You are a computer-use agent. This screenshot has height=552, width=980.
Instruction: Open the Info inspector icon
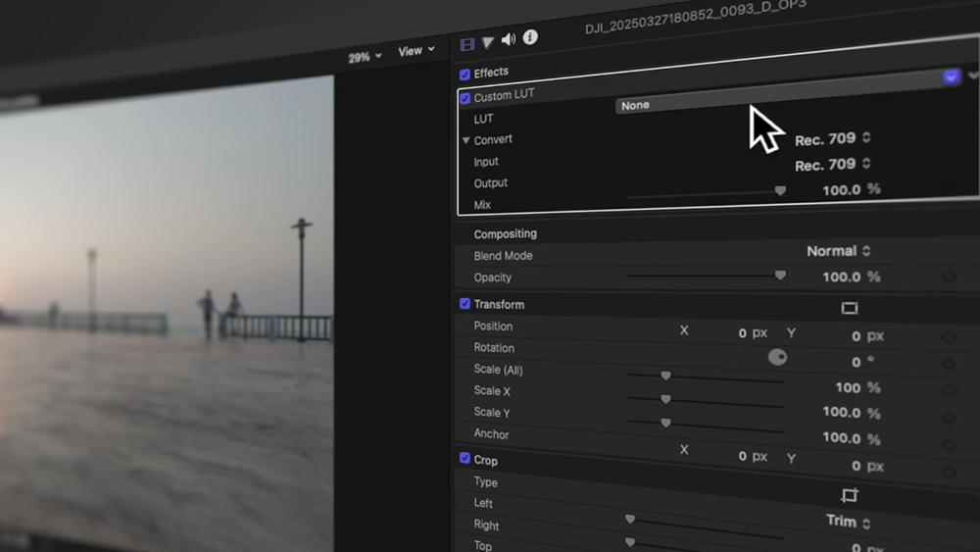click(x=530, y=37)
